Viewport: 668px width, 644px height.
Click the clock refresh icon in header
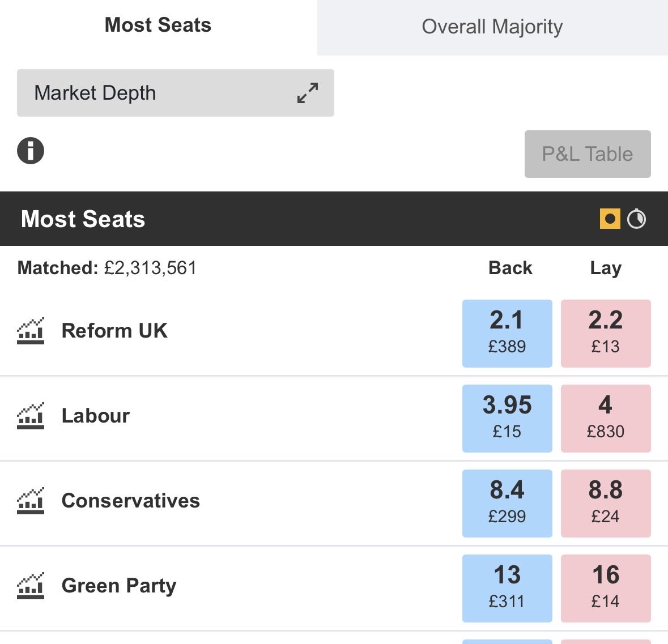(636, 219)
